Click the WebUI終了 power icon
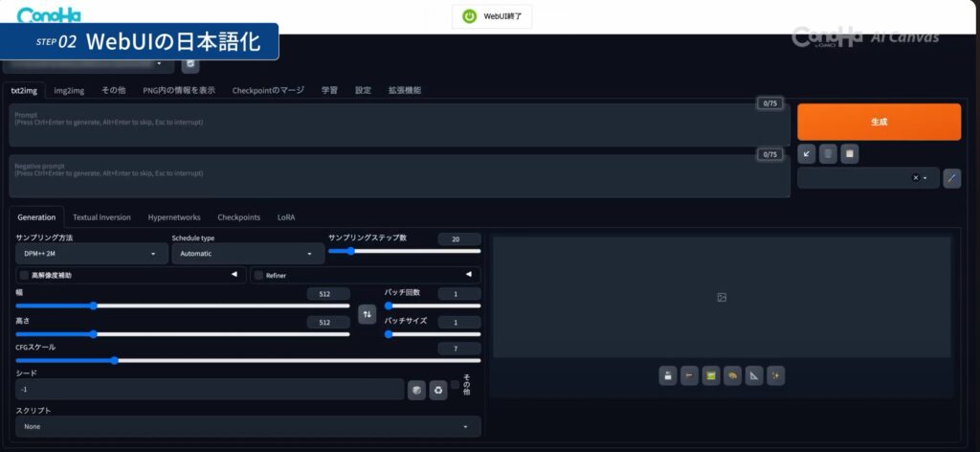Viewport: 980px width, 452px height. tap(469, 17)
